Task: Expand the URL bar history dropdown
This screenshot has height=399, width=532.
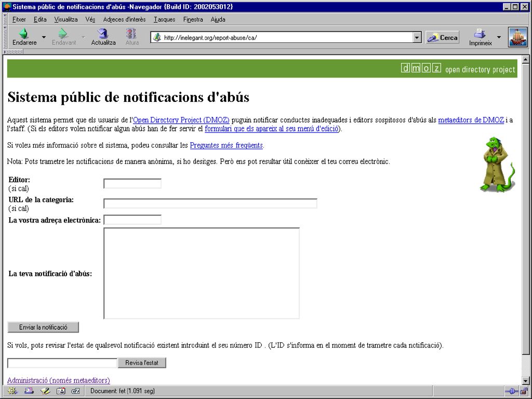Action: pos(417,37)
